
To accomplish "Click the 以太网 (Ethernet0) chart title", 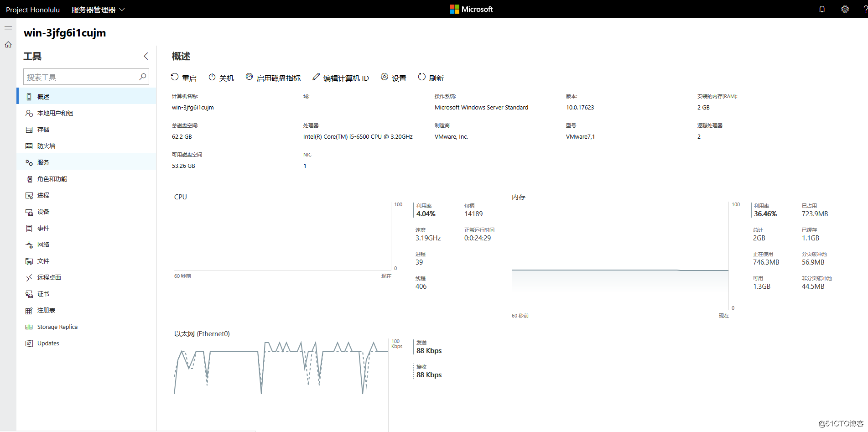I will (202, 334).
